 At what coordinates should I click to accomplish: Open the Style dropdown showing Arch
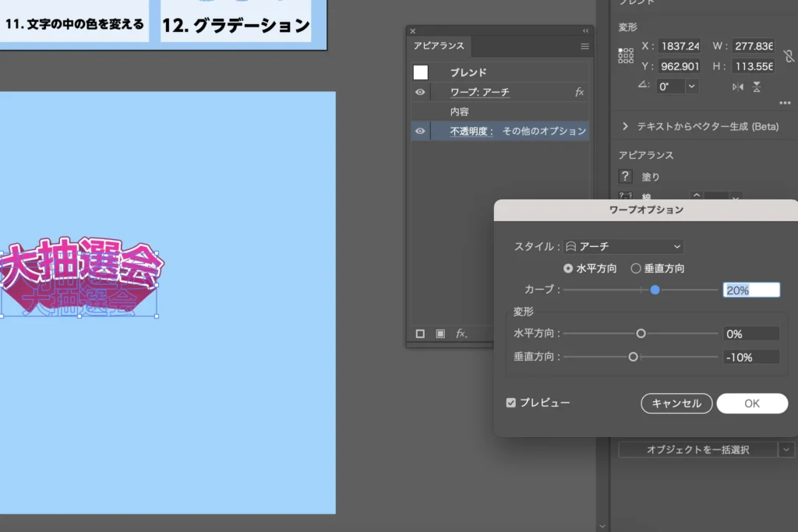click(623, 246)
